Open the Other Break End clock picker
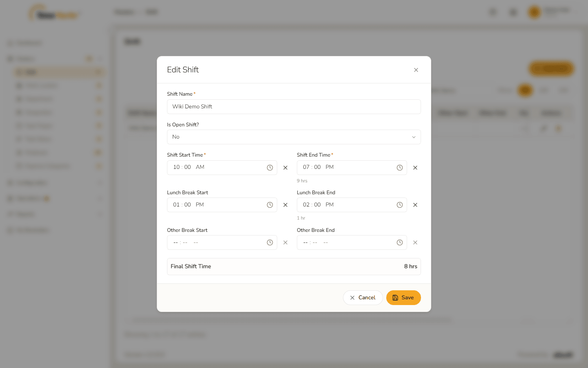The height and width of the screenshot is (368, 588). point(400,242)
